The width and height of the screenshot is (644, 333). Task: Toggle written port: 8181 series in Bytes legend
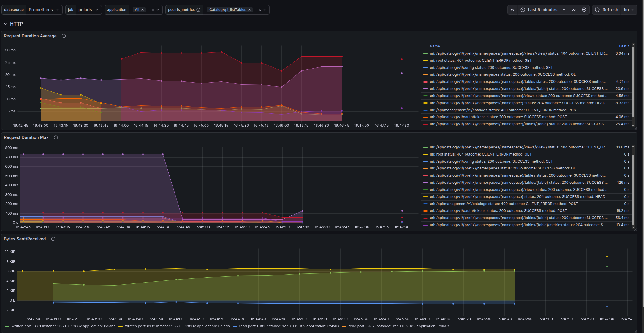(60, 326)
